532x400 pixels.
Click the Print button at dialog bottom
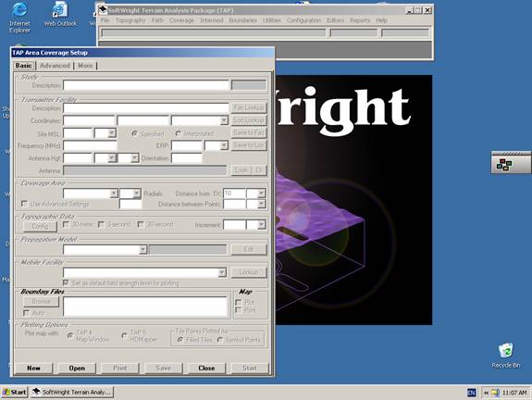click(x=120, y=369)
